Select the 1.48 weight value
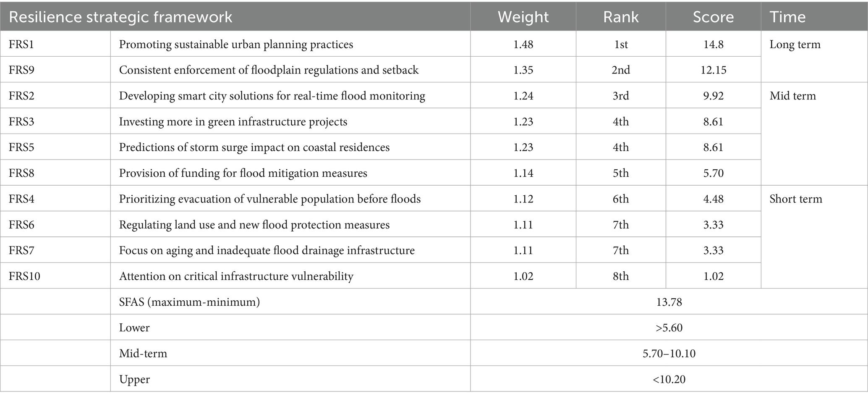The height and width of the screenshot is (399, 868). 523,44
